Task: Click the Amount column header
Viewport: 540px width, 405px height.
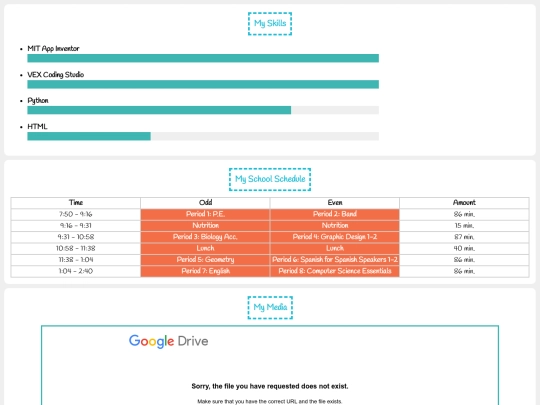Action: click(464, 202)
